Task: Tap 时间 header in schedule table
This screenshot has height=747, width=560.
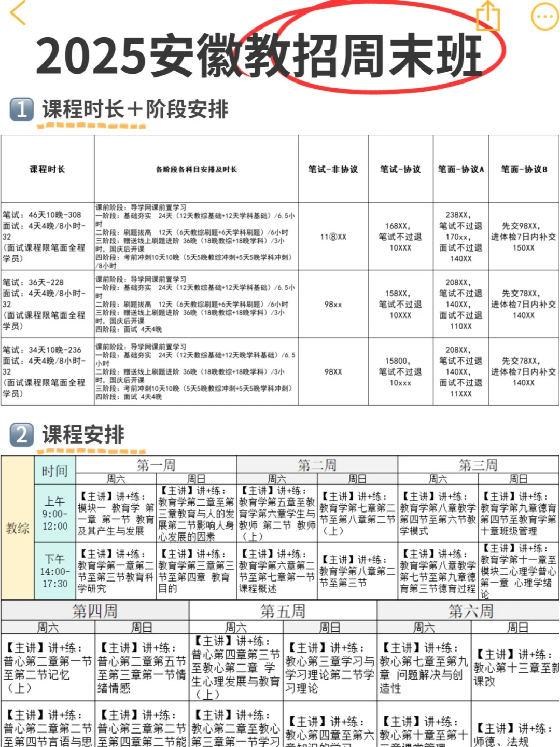Action: click(55, 471)
